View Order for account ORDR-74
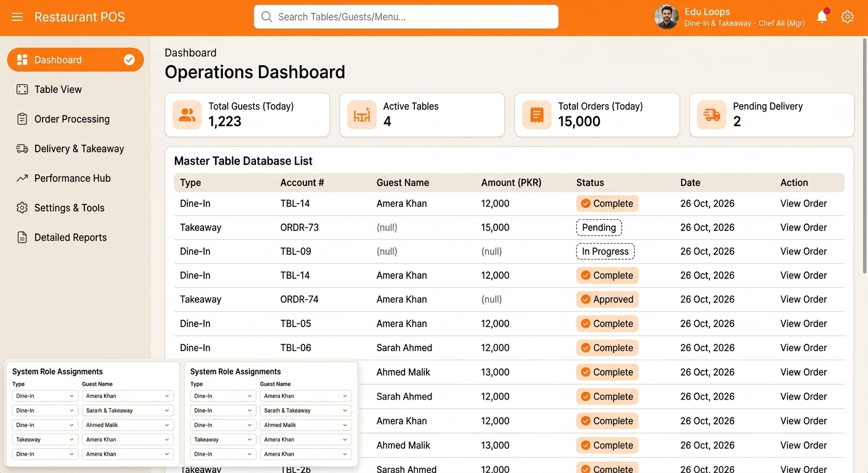The width and height of the screenshot is (868, 473). pos(803,299)
